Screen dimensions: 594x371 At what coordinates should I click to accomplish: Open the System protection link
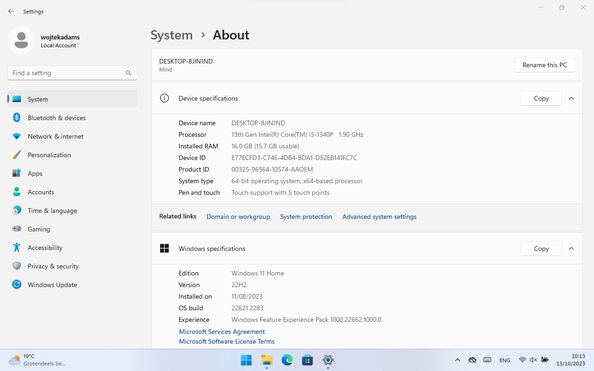pos(306,217)
